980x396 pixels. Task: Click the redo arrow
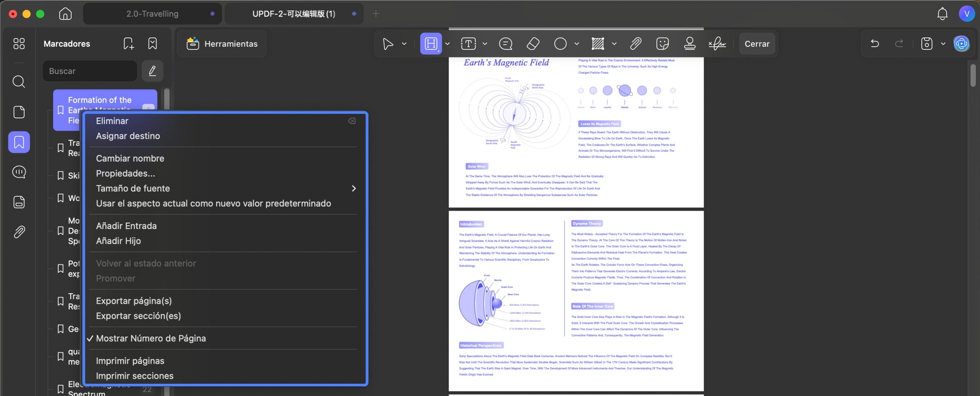[899, 44]
